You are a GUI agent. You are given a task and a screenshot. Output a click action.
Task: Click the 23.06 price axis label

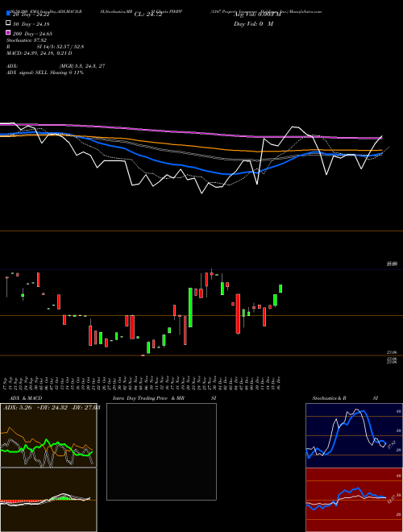pyautogui.click(x=392, y=353)
